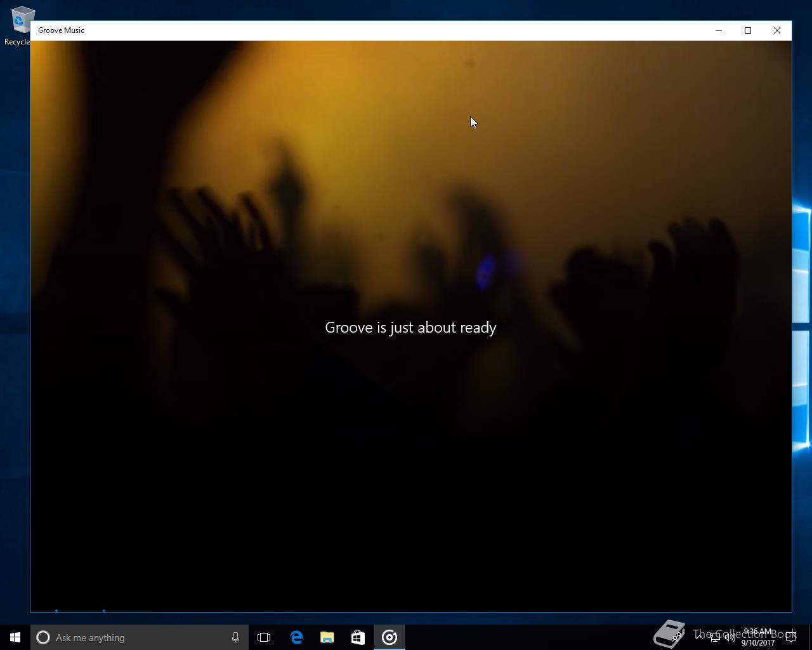The image size is (812, 650).
Task: Open the People icon in the tray
Action: click(x=678, y=636)
